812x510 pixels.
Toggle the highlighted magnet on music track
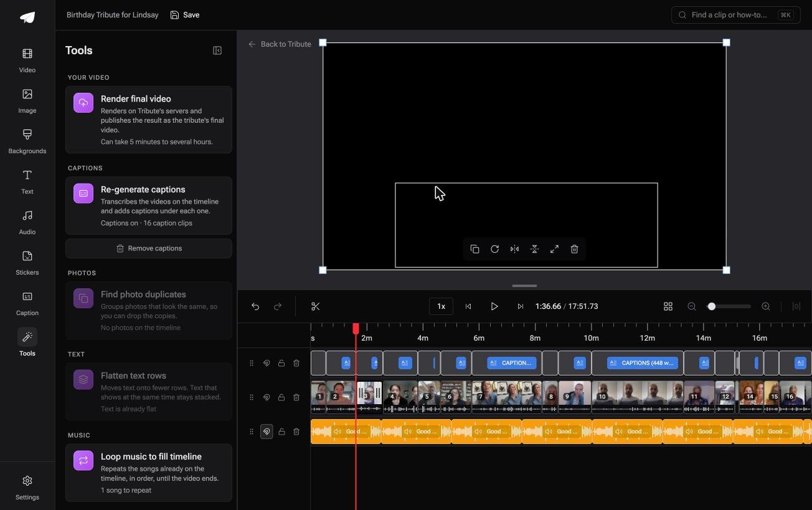pyautogui.click(x=267, y=432)
